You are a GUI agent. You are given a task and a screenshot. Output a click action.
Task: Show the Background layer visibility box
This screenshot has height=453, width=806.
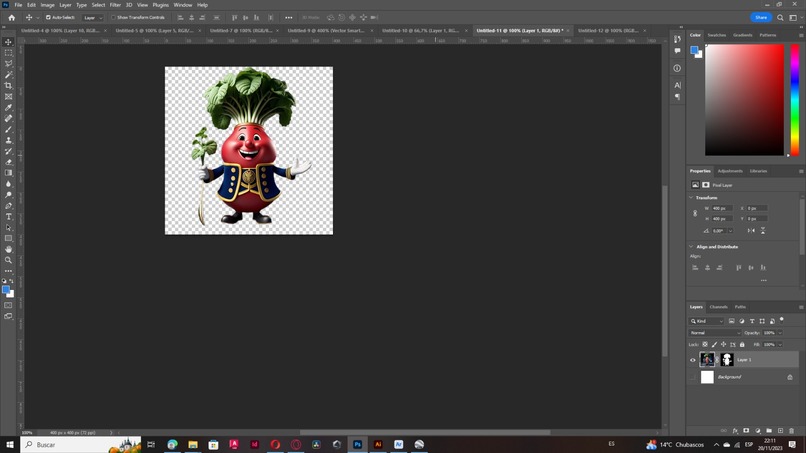pos(692,377)
